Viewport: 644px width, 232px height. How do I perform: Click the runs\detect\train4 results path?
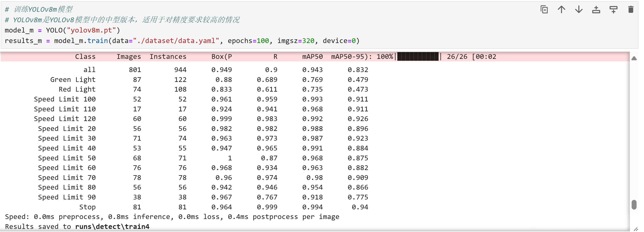112,226
